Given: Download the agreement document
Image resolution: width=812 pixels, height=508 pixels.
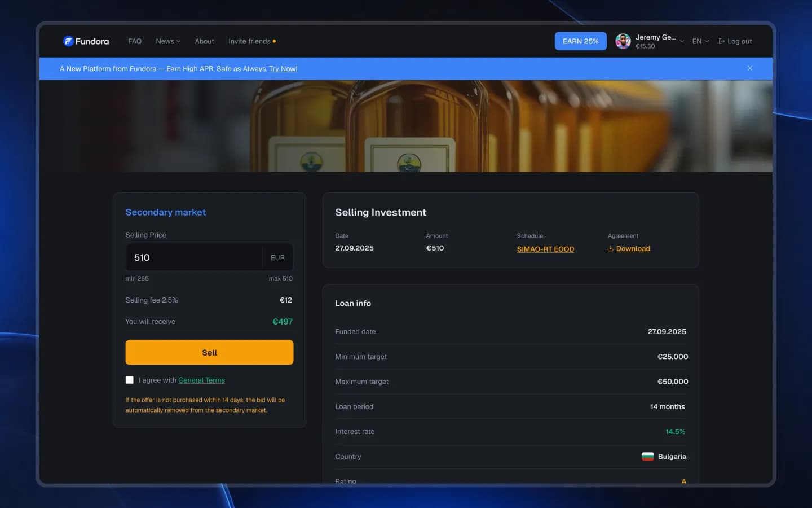Looking at the screenshot, I should pyautogui.click(x=629, y=249).
